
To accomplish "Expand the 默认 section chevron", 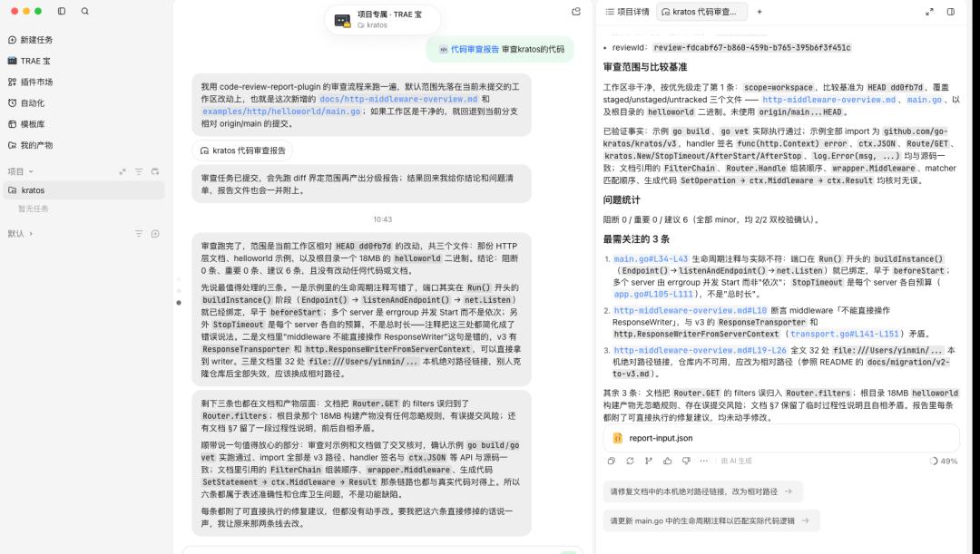I will click(x=31, y=234).
